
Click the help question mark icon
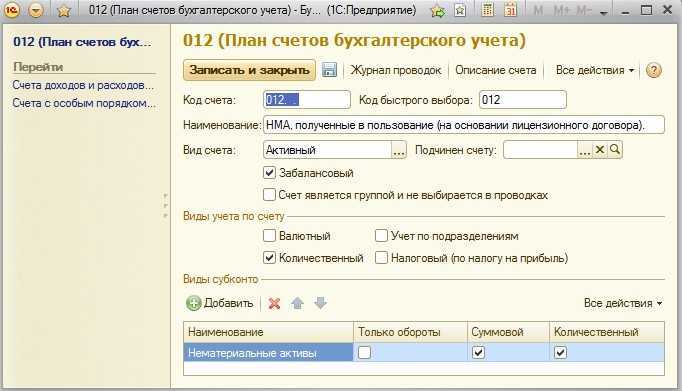[653, 70]
